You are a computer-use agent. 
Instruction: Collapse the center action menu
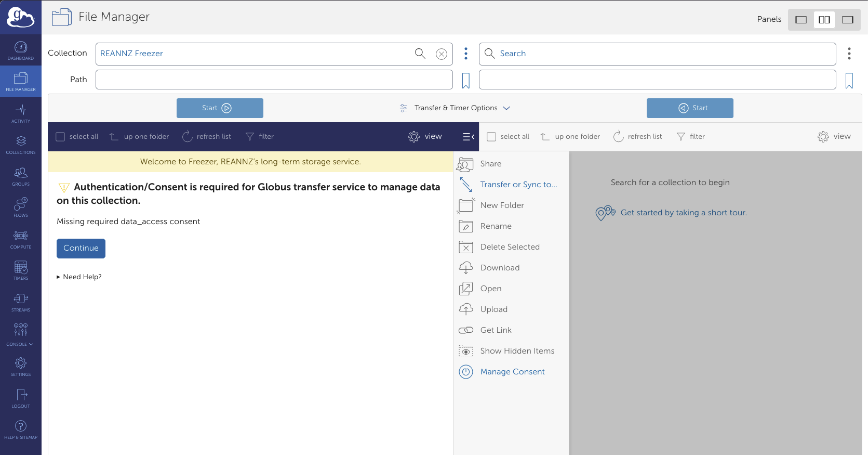pos(469,137)
